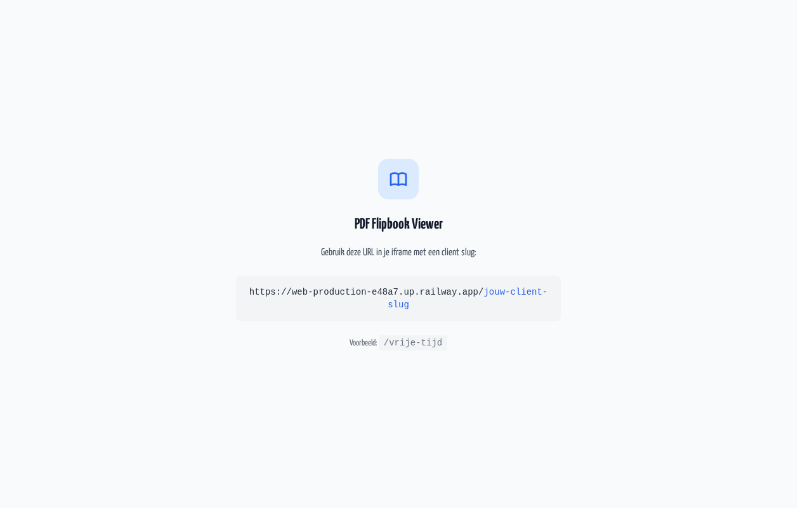
Task: Click the blue 'jouw-client-' slug text
Action: [515, 292]
